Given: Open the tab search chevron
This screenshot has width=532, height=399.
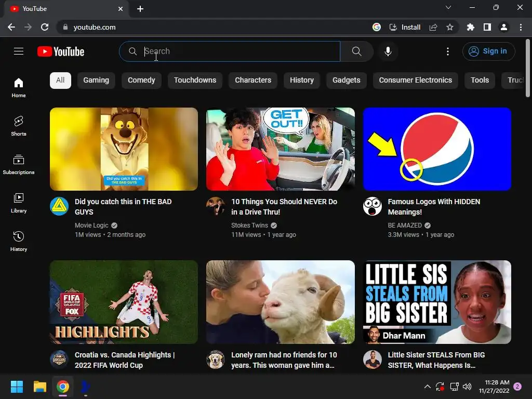Looking at the screenshot, I should [448, 7].
